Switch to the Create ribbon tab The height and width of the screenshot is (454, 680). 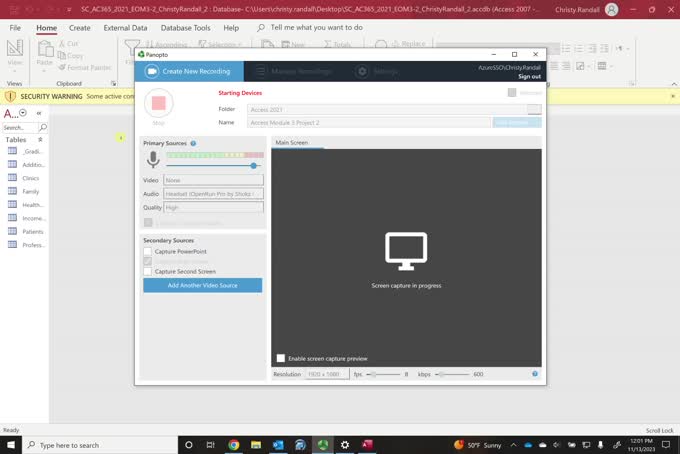tap(80, 28)
